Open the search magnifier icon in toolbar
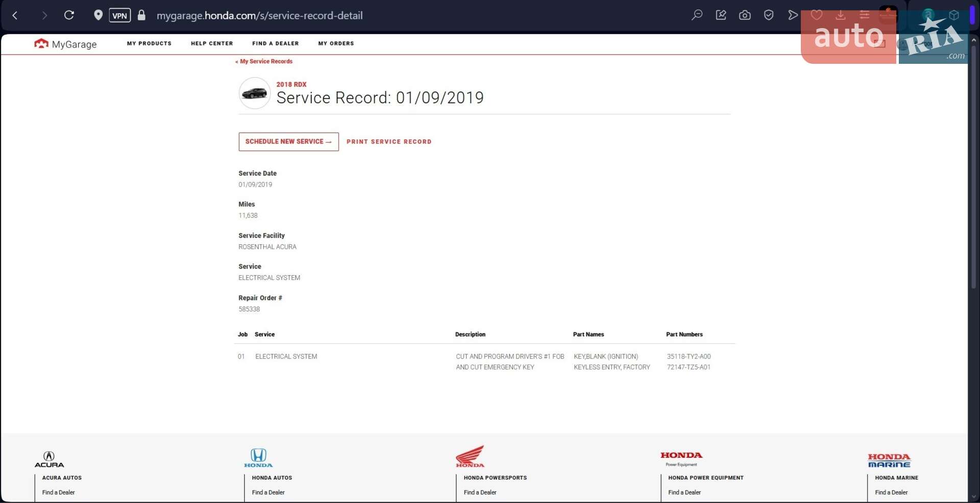This screenshot has height=503, width=980. (x=697, y=15)
